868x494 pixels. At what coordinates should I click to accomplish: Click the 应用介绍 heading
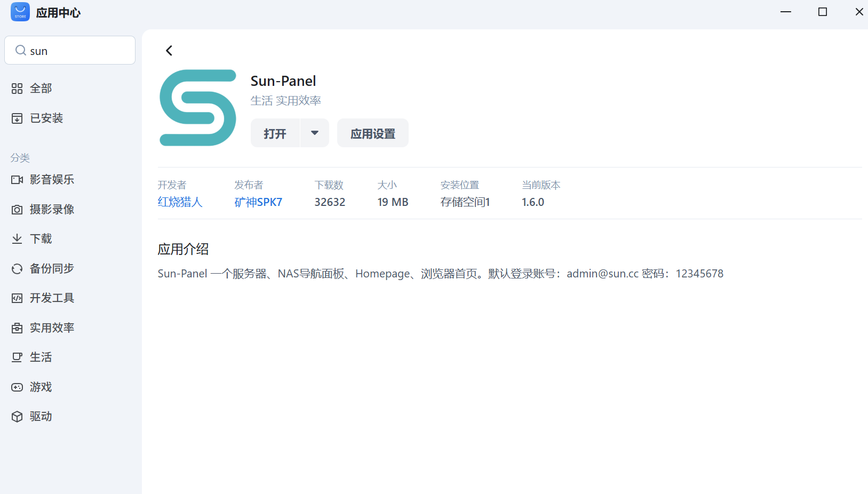[183, 249]
